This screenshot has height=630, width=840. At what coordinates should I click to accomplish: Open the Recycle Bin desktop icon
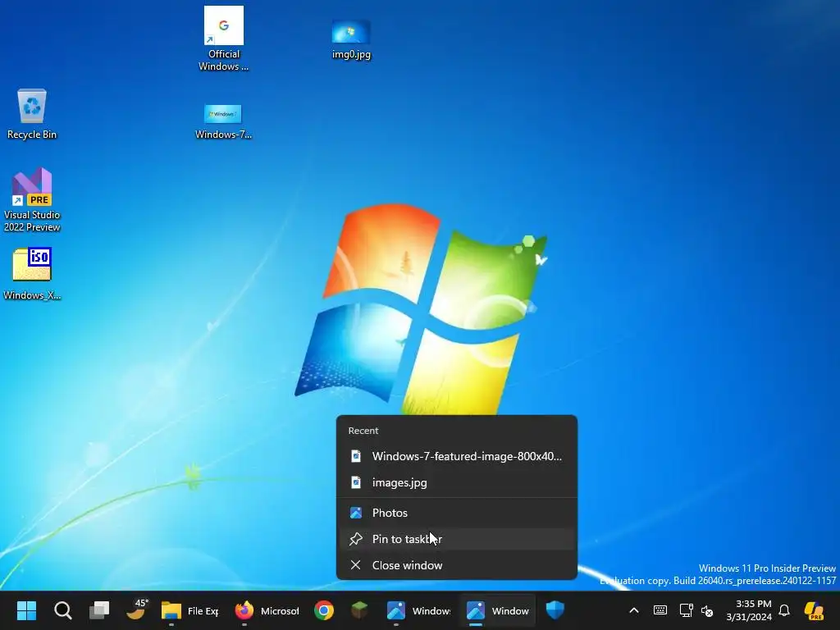32,114
